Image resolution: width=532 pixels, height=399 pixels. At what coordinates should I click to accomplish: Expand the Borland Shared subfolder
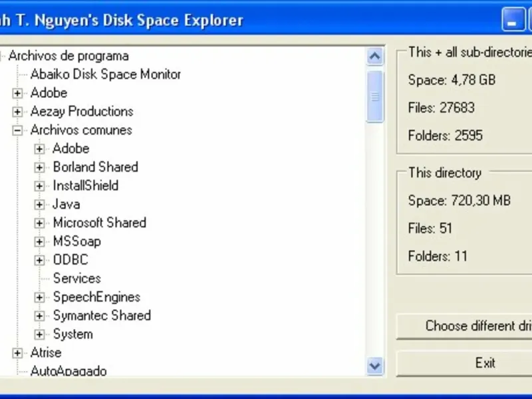tap(40, 168)
